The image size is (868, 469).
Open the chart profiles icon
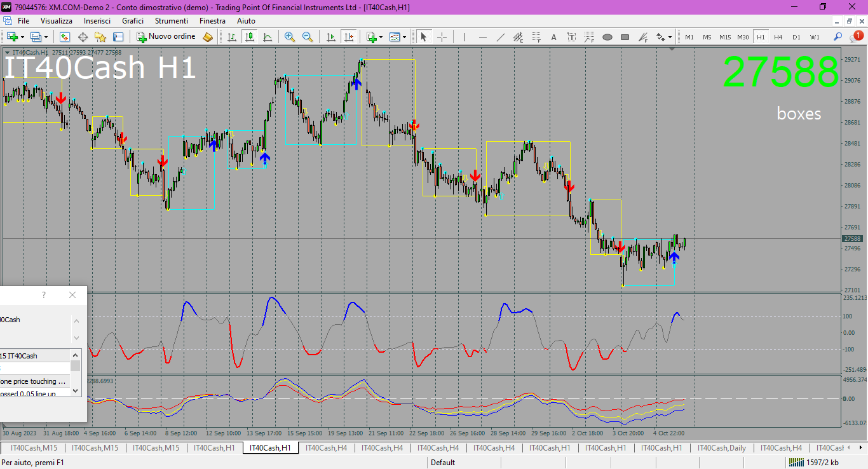tap(36, 37)
